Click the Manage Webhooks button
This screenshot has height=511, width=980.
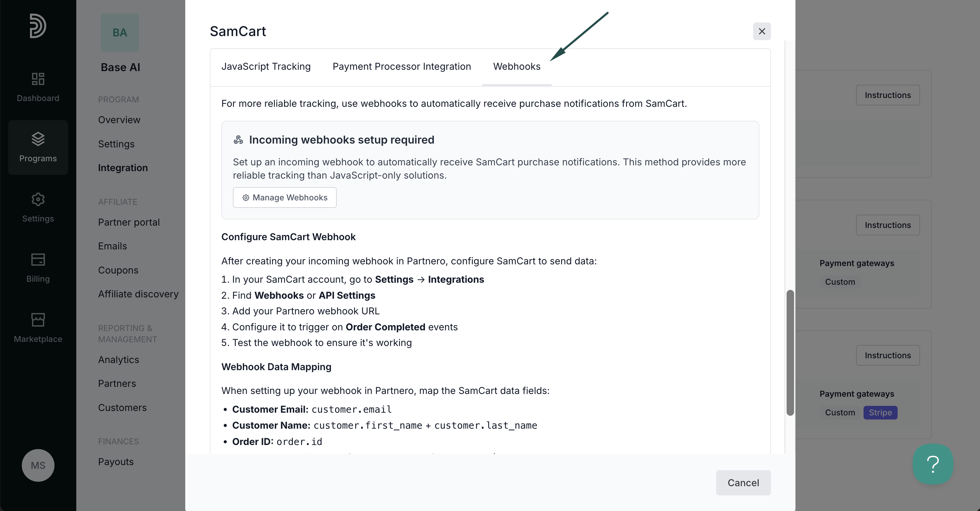(285, 197)
